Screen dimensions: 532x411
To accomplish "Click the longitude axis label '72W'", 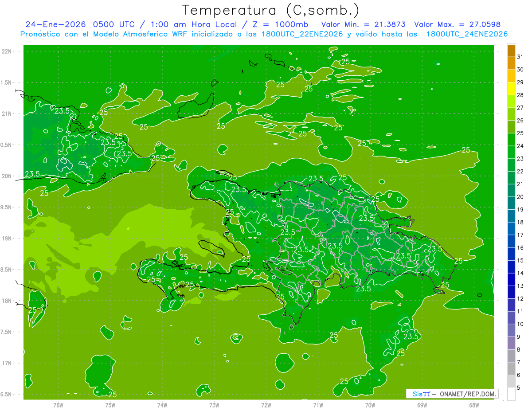I will [x=266, y=405].
